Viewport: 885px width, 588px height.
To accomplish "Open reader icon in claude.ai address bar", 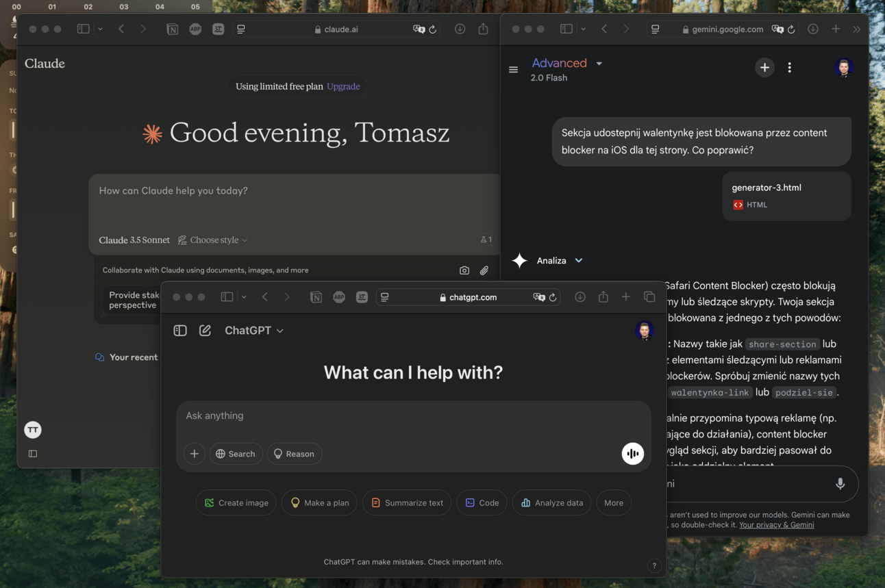I will 241,29.
